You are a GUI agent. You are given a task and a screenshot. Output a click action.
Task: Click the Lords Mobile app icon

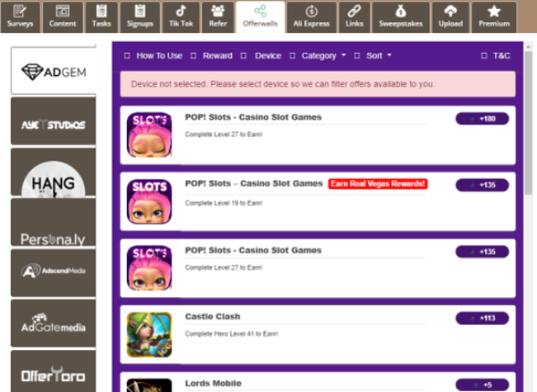[x=149, y=385]
